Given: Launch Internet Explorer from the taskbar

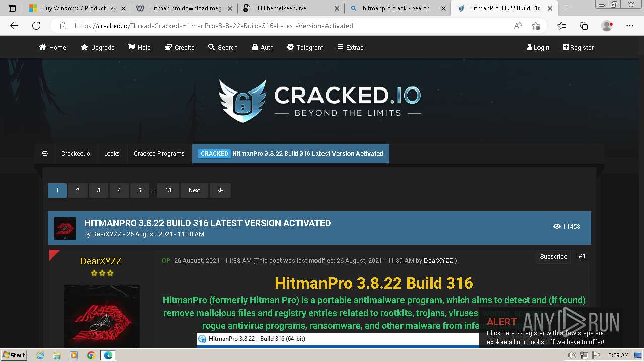Looking at the screenshot, I should [x=40, y=355].
